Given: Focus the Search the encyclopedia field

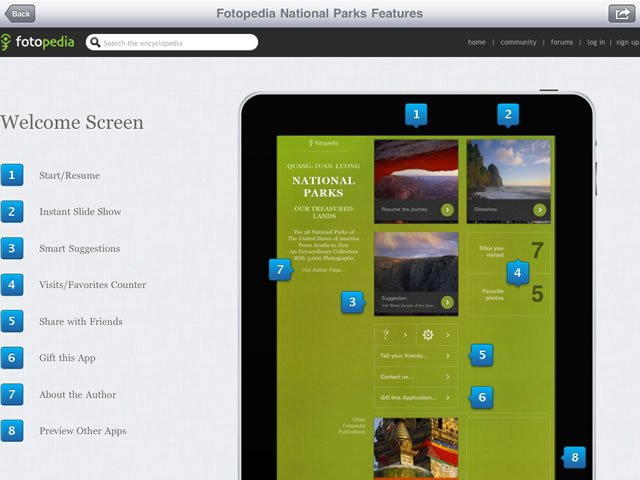Looking at the screenshot, I should coord(172,42).
